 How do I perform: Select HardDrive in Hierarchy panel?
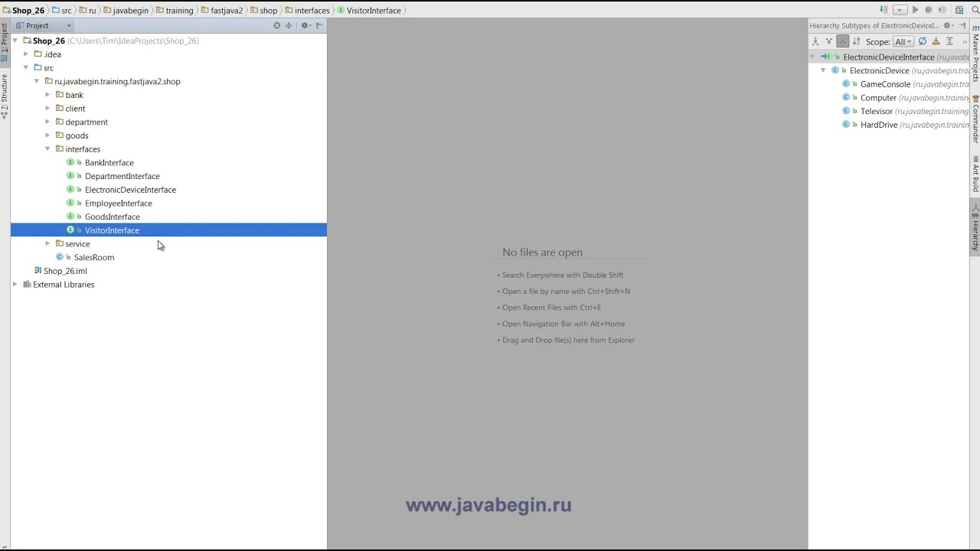pyautogui.click(x=878, y=125)
